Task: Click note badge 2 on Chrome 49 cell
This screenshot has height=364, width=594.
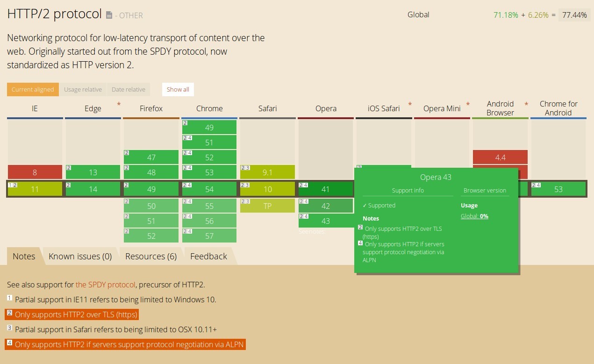Action: 184,123
